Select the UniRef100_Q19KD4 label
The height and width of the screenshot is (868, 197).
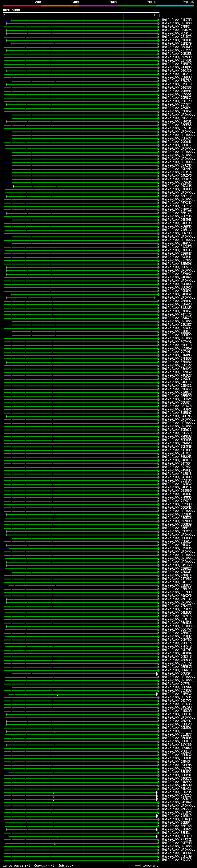(x=177, y=379)
